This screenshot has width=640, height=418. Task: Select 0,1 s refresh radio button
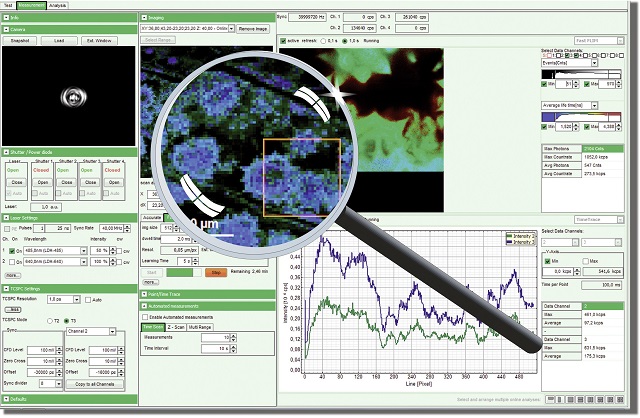click(x=324, y=41)
